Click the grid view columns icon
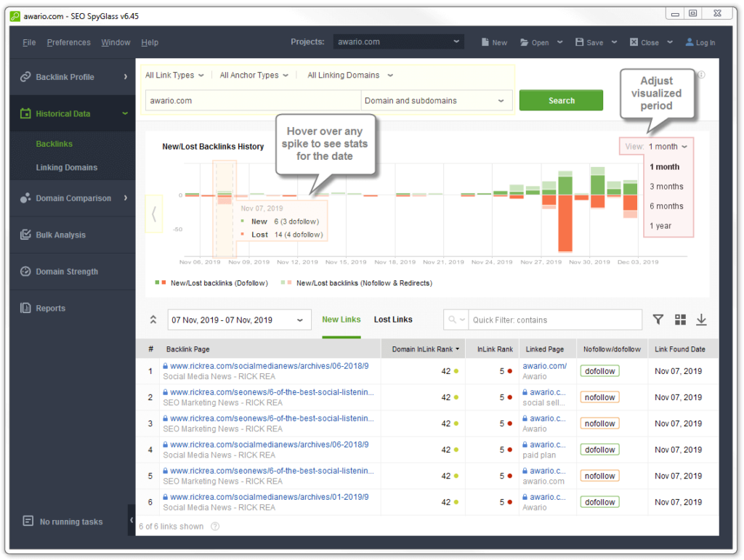The width and height of the screenshot is (744, 560). [x=680, y=320]
